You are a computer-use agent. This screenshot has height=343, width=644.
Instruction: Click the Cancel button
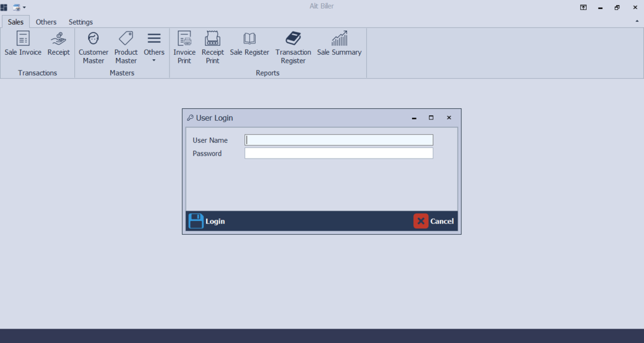434,221
